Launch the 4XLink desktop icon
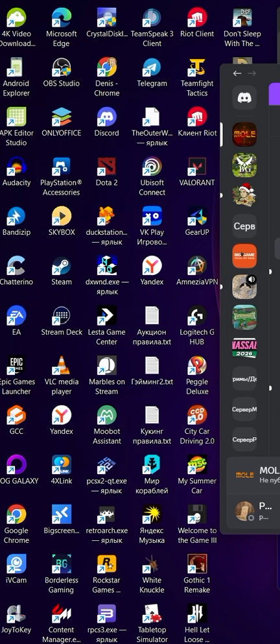The image size is (280, 644). 62,466
